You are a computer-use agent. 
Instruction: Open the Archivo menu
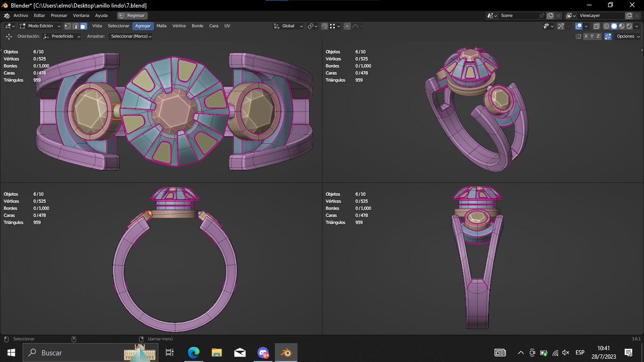point(20,16)
